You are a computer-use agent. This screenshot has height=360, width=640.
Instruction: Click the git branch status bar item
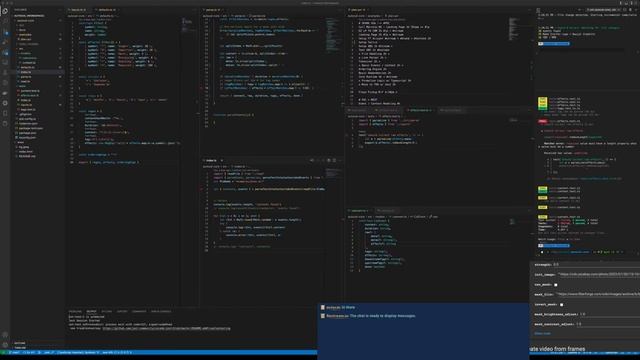point(14,353)
